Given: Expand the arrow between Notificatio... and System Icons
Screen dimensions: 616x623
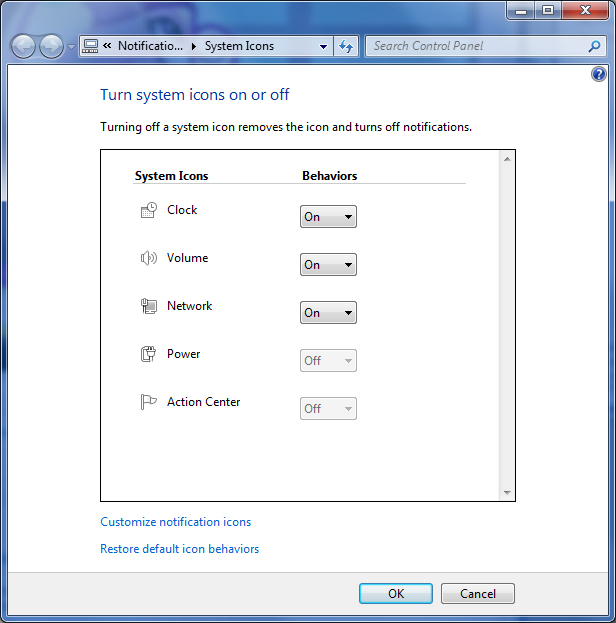Looking at the screenshot, I should [194, 46].
